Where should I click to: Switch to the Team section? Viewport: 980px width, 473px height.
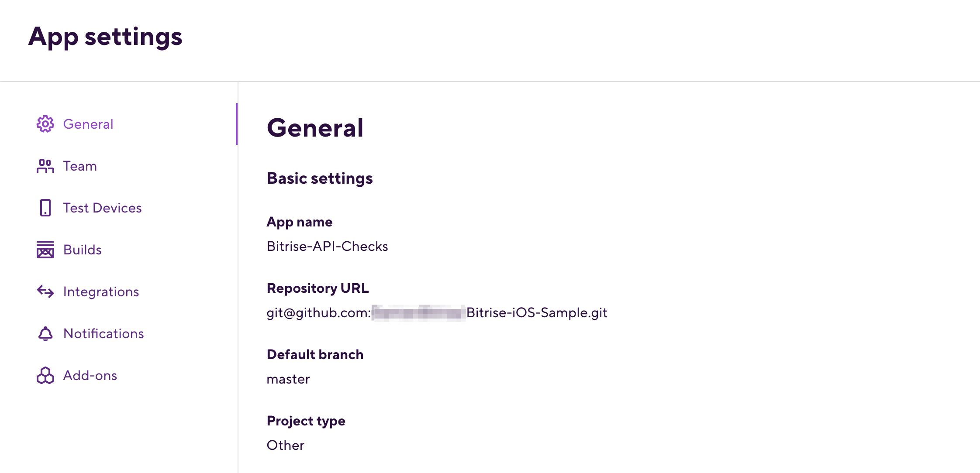click(79, 166)
